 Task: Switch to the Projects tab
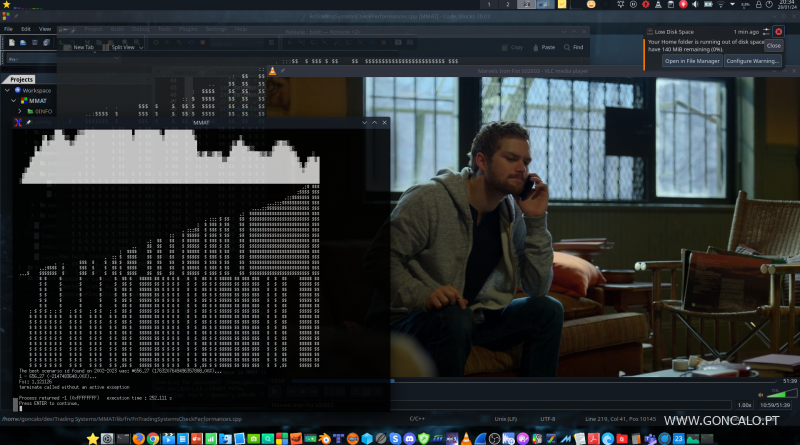click(x=21, y=79)
